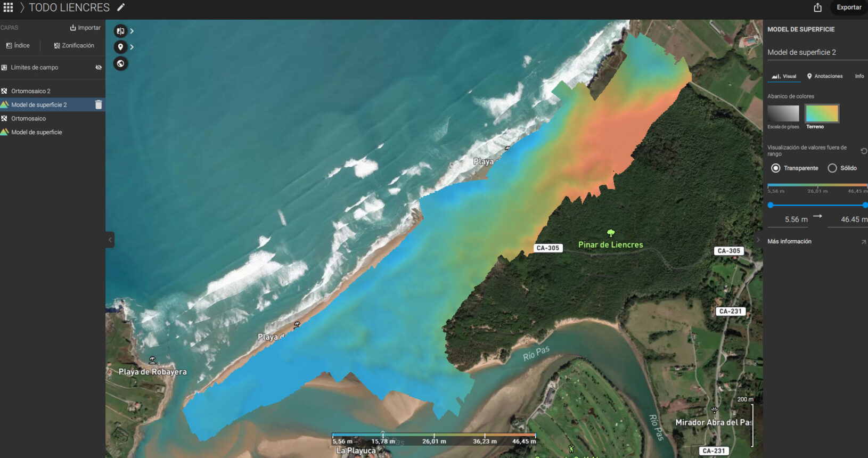Screen dimensions: 868x458
Task: Reset the out-of-range visualization values
Action: pos(863,151)
